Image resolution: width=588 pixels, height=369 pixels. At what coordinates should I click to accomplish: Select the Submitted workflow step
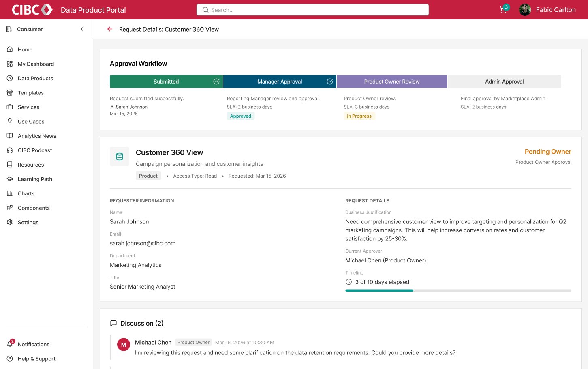coord(166,82)
